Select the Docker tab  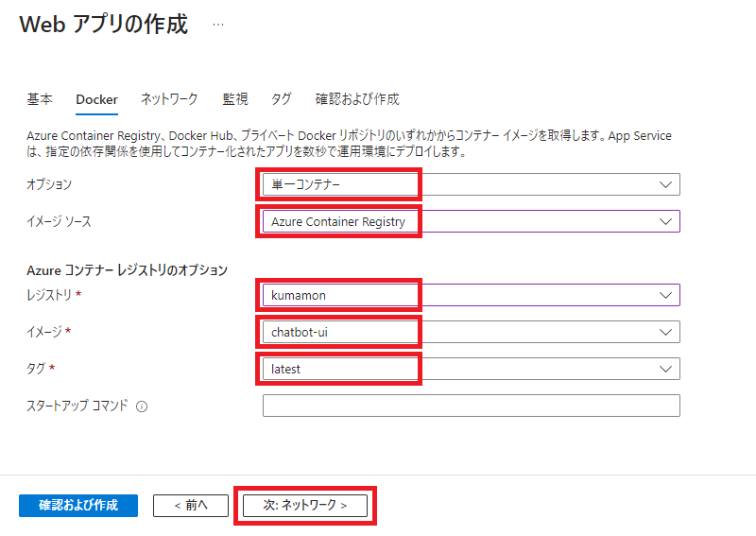(x=96, y=99)
